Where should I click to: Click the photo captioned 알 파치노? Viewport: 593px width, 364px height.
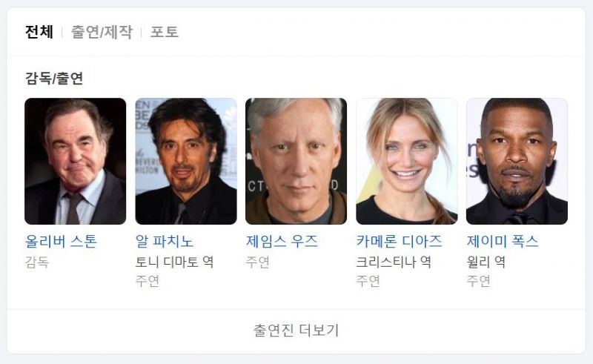[186, 161]
